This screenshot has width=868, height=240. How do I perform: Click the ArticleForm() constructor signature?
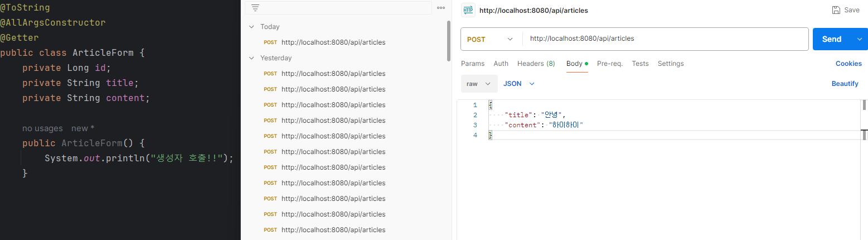pyautogui.click(x=84, y=143)
